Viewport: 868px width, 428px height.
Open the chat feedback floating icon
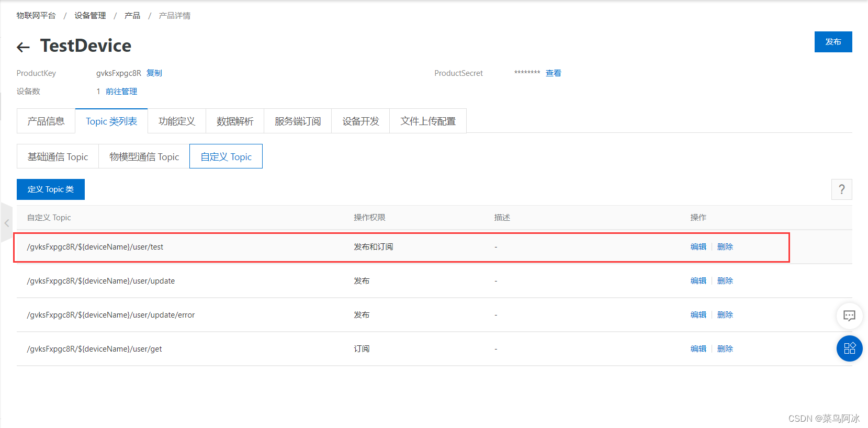849,316
